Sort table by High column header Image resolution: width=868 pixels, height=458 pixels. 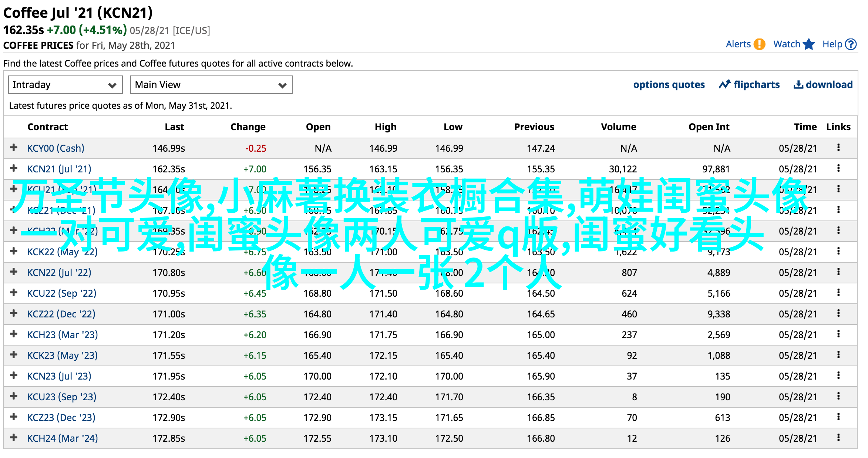pyautogui.click(x=386, y=127)
